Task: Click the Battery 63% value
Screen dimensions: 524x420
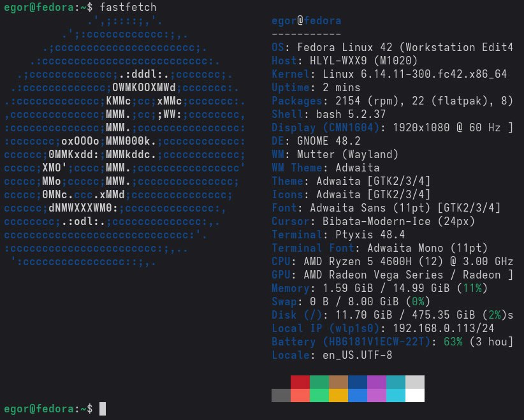Action: [453, 342]
